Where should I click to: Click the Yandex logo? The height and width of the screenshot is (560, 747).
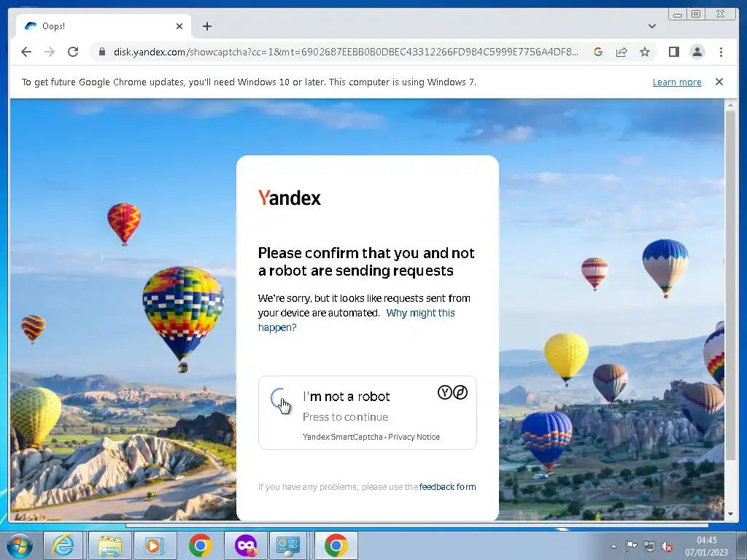(x=289, y=198)
